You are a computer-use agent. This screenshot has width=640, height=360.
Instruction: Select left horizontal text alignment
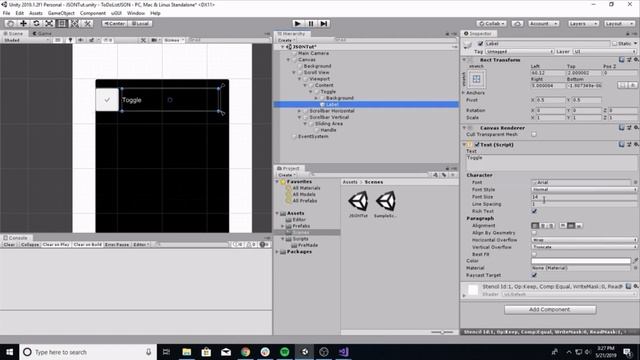[x=535, y=225]
